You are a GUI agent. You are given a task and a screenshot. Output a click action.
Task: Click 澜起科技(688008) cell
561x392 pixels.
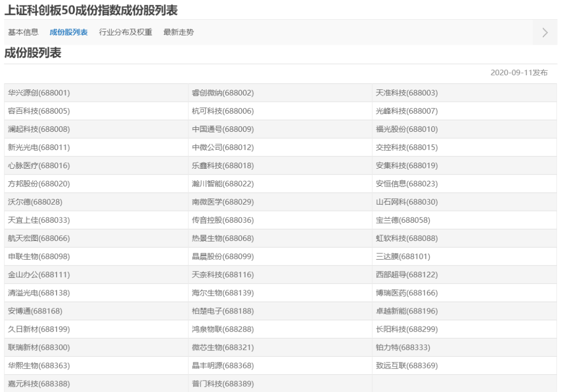(x=39, y=129)
